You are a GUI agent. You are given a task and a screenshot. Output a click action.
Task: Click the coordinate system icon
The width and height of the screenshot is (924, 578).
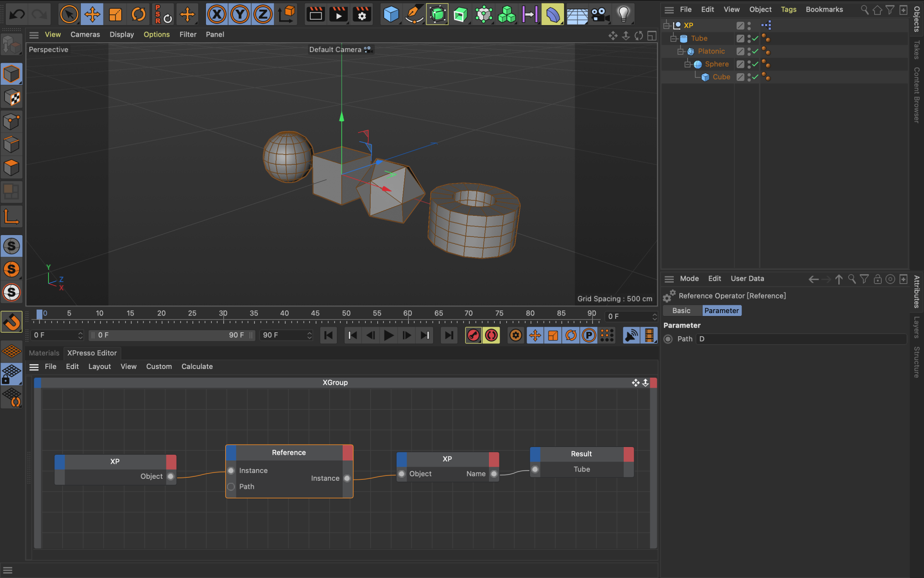point(287,14)
